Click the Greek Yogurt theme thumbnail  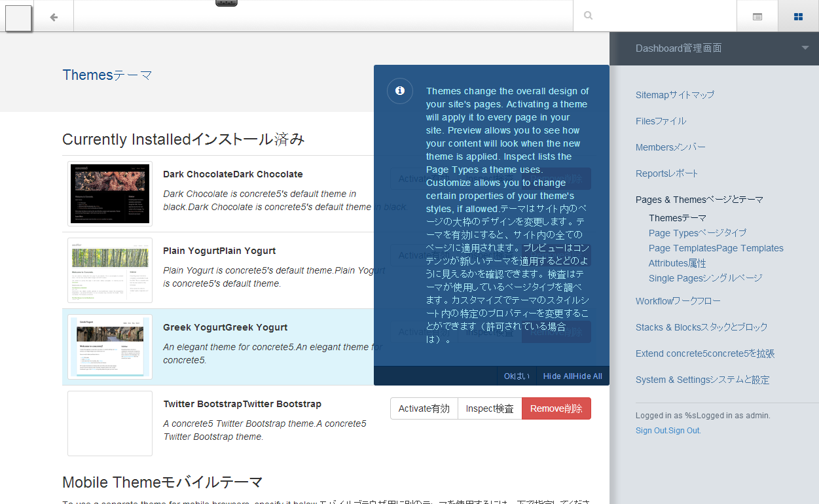pyautogui.click(x=110, y=347)
